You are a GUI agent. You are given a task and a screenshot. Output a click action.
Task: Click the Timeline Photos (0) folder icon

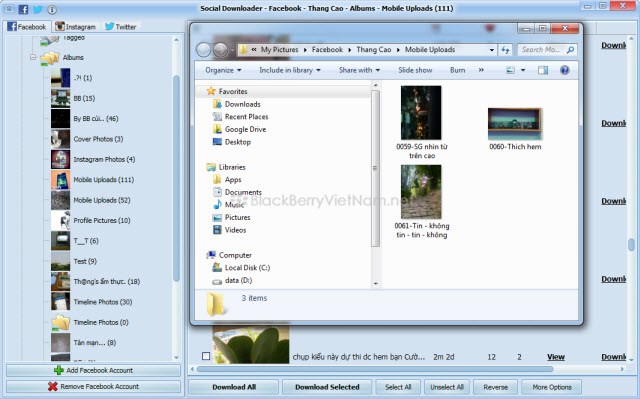click(x=60, y=323)
